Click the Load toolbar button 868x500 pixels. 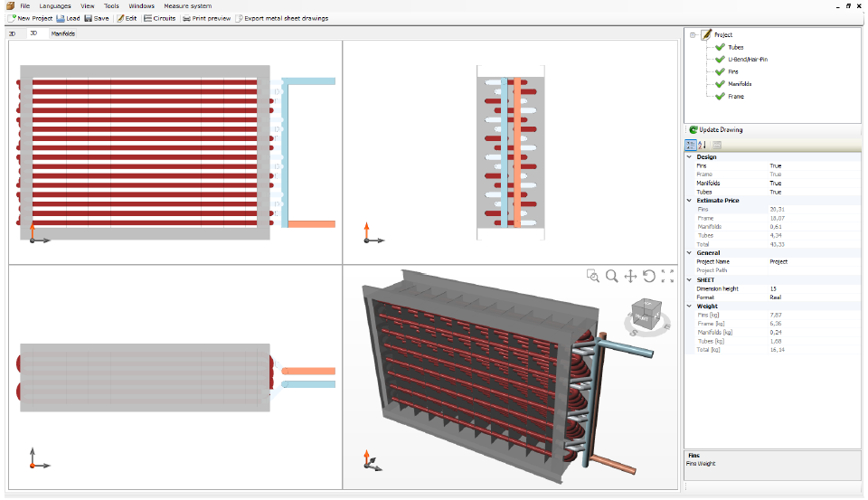point(68,18)
